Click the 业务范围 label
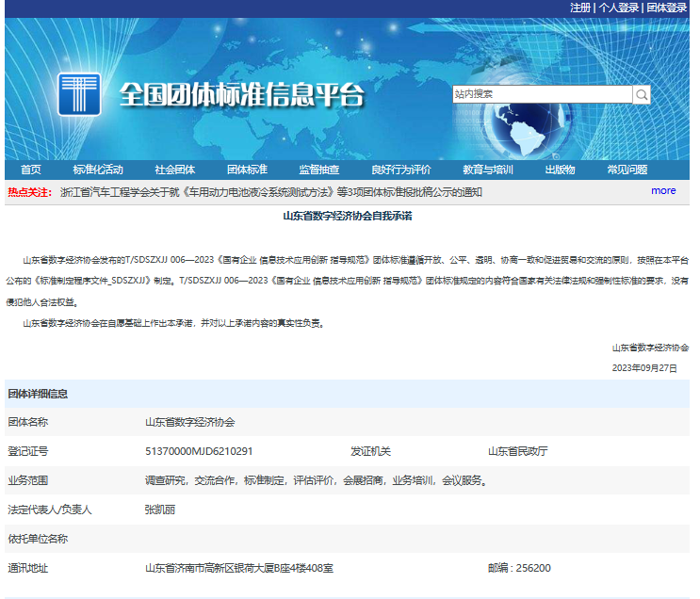This screenshot has height=599, width=700. point(28,480)
